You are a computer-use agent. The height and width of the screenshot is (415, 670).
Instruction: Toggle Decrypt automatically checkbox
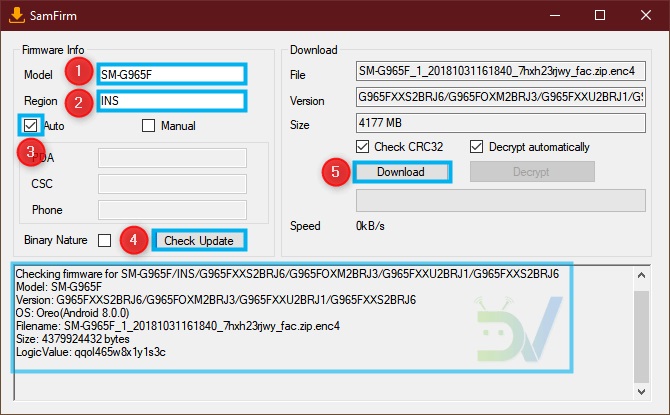click(475, 147)
